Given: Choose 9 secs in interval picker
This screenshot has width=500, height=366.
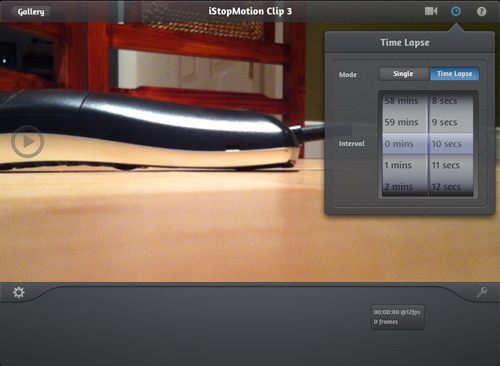Looking at the screenshot, I should point(444,122).
